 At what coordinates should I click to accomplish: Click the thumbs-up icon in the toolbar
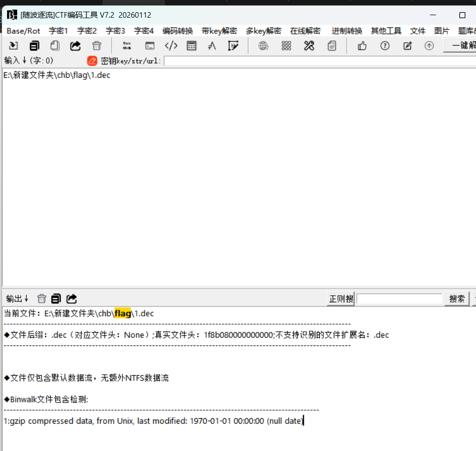pyautogui.click(x=362, y=46)
